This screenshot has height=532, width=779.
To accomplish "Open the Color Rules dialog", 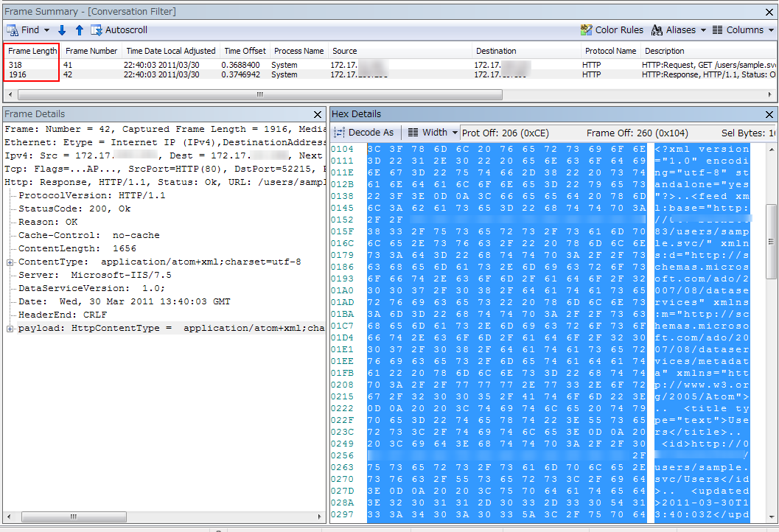I will click(x=612, y=30).
